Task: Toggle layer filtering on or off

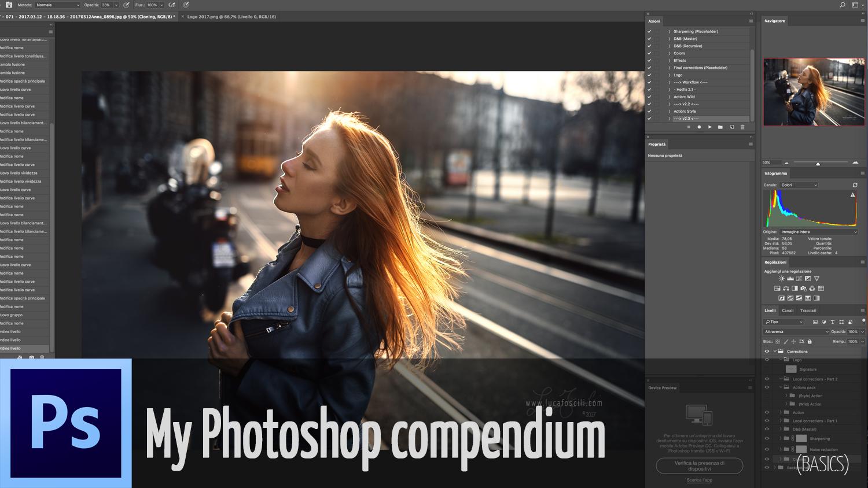Action: 863,321
